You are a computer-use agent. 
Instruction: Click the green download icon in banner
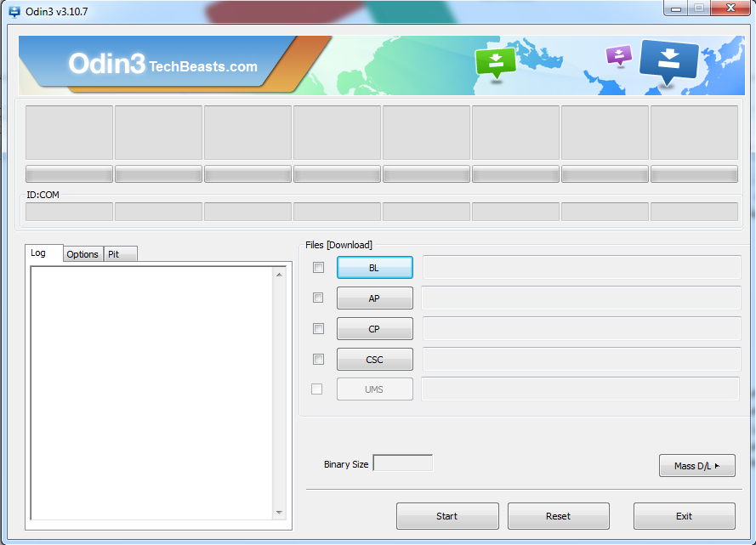point(496,61)
